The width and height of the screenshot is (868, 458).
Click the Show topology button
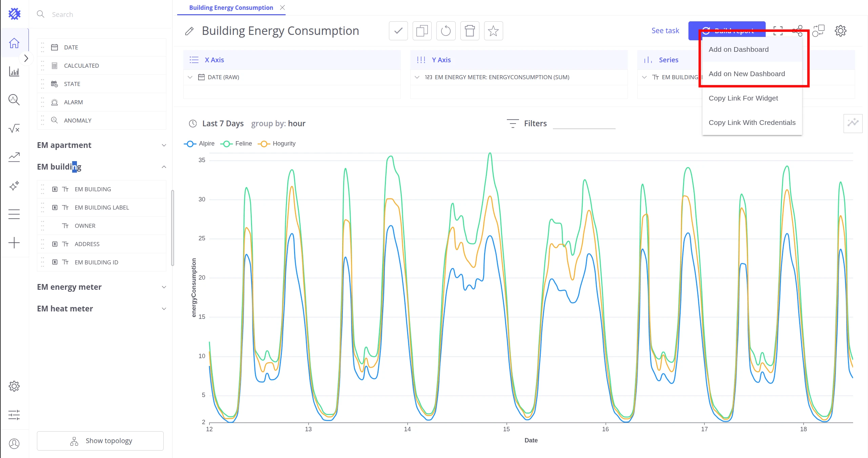coord(100,441)
